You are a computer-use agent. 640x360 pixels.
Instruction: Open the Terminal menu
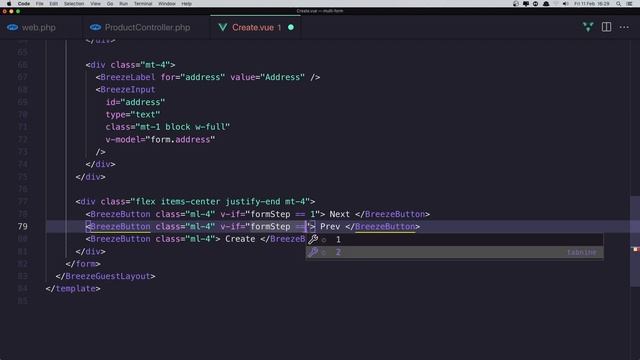143,4
